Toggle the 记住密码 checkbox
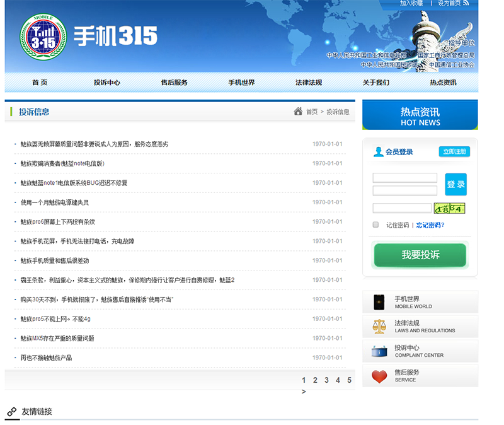This screenshot has width=504, height=425. 375,224
